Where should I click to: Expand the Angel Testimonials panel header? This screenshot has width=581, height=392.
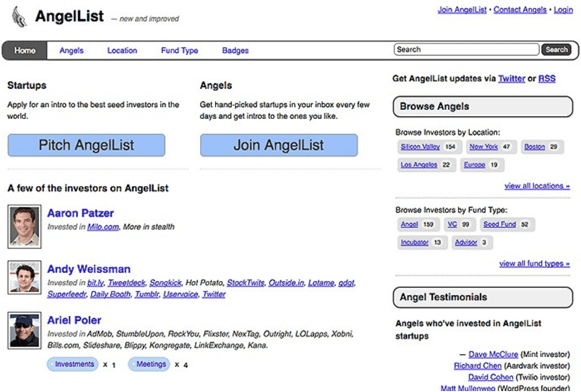pos(443,297)
